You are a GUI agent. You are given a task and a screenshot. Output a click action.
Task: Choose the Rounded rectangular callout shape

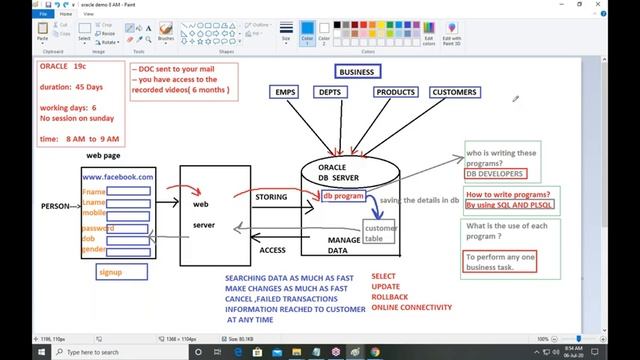coord(216,41)
